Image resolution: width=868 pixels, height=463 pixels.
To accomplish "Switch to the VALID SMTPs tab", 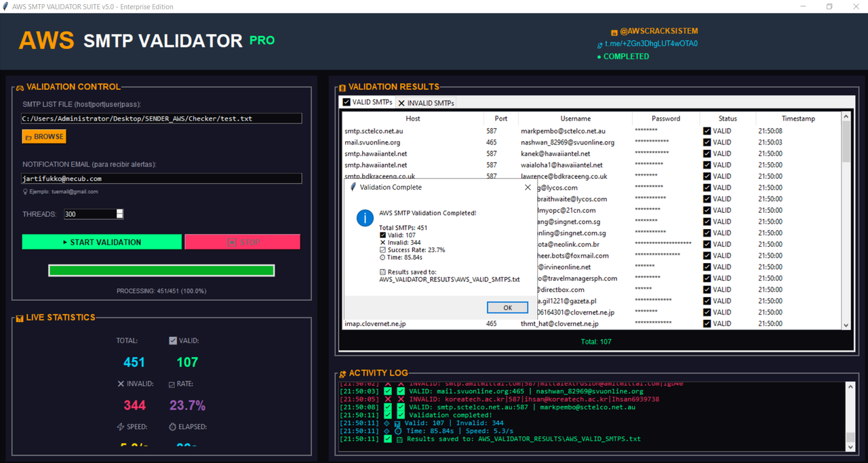I will [367, 102].
